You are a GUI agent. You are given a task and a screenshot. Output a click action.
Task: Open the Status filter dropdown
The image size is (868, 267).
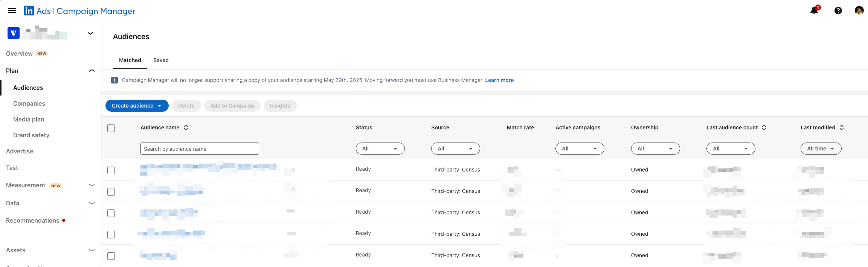380,149
